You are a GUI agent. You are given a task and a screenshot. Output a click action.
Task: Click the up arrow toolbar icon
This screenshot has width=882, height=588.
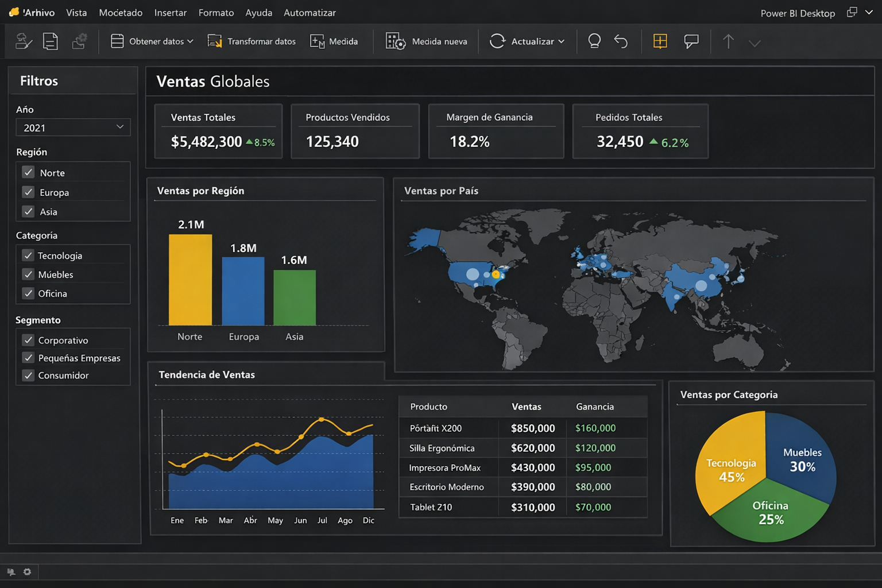pos(728,41)
